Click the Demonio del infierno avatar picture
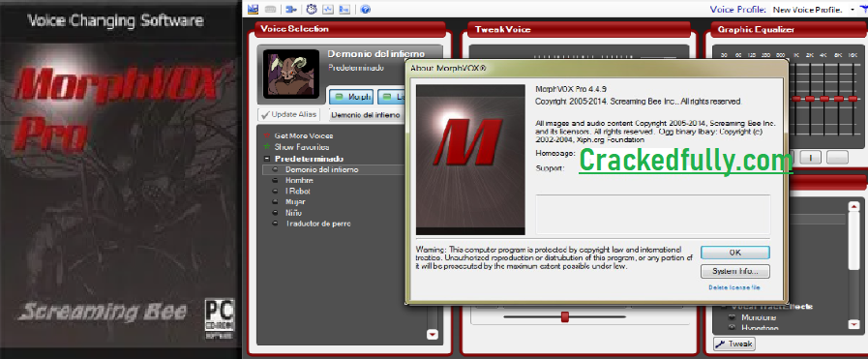Viewport: 868px width, 359px height. coord(291,75)
